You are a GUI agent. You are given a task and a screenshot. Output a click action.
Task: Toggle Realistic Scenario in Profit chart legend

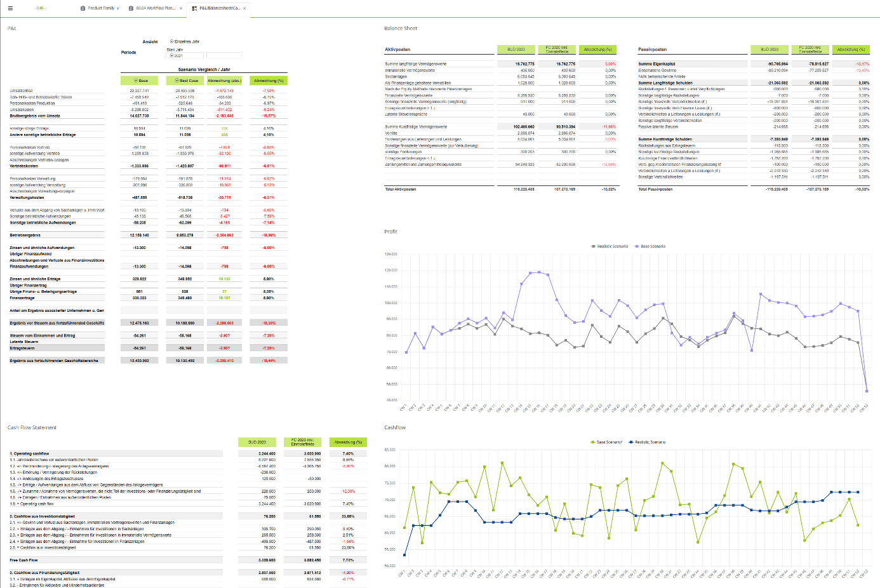coord(610,246)
